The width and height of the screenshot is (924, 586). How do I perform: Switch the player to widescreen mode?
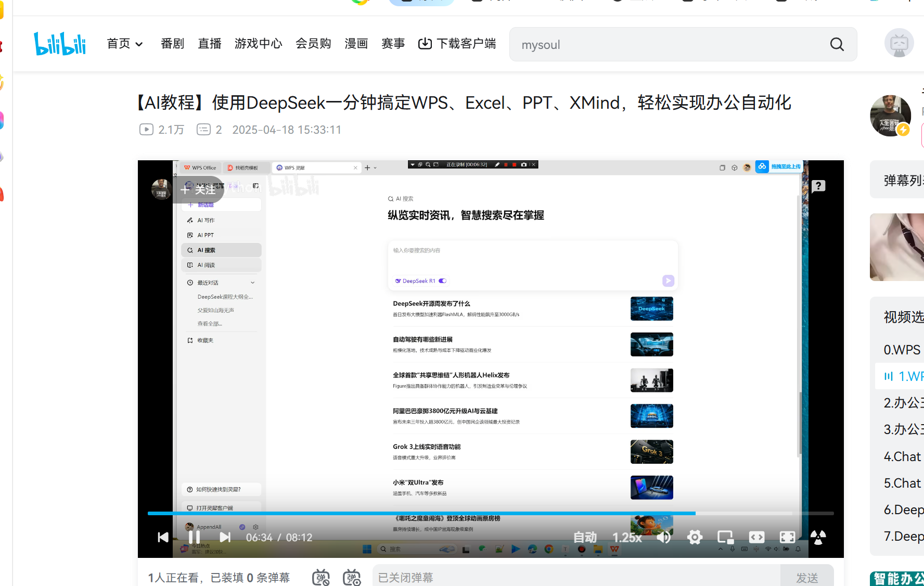pos(756,537)
